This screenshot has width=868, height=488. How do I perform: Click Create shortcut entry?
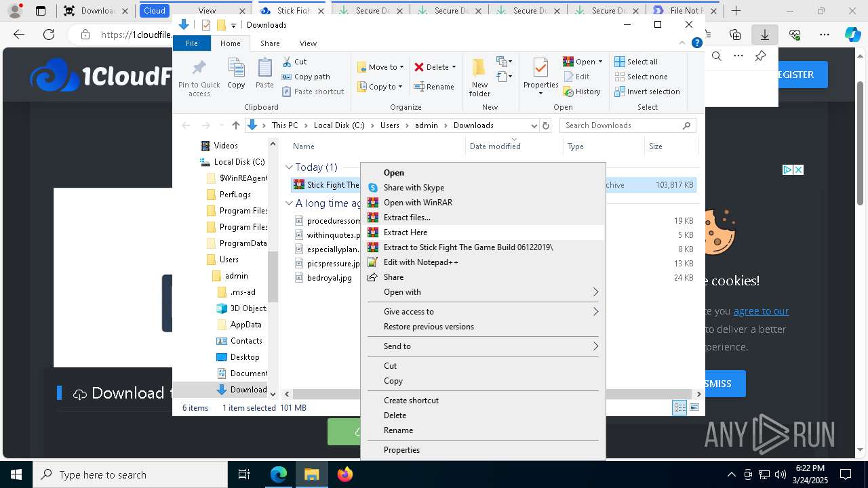click(483, 401)
